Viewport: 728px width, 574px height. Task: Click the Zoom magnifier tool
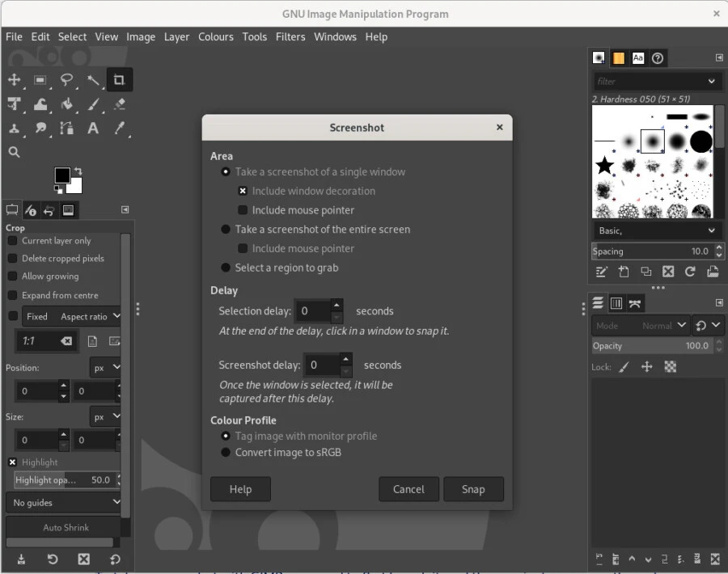point(14,152)
